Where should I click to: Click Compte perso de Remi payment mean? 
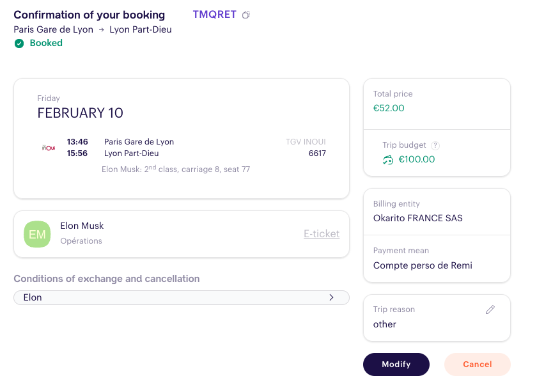tap(423, 265)
